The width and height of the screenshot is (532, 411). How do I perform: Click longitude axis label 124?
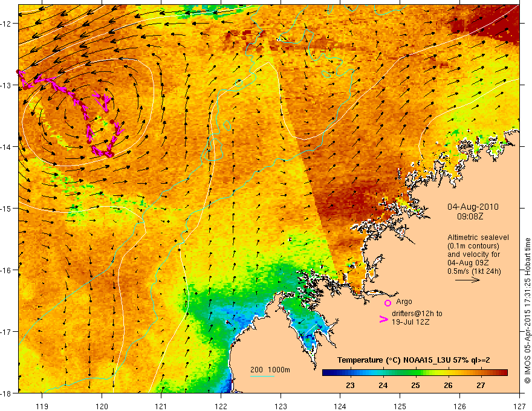tap(340, 406)
